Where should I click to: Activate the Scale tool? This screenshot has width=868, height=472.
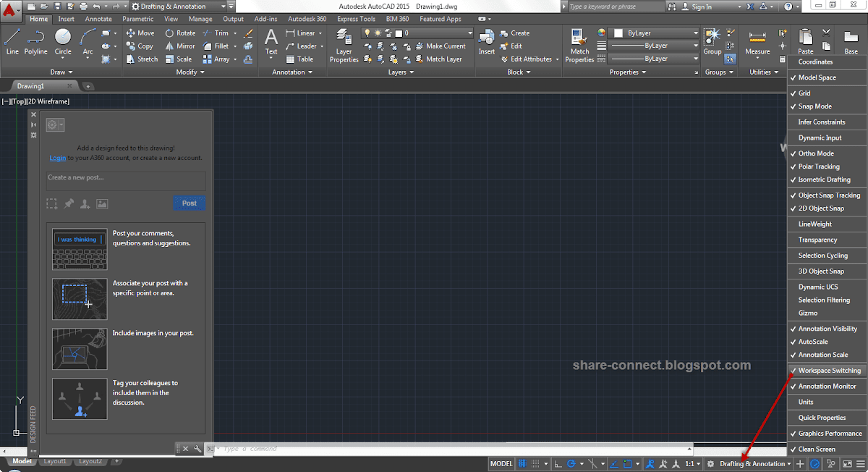[x=179, y=59]
